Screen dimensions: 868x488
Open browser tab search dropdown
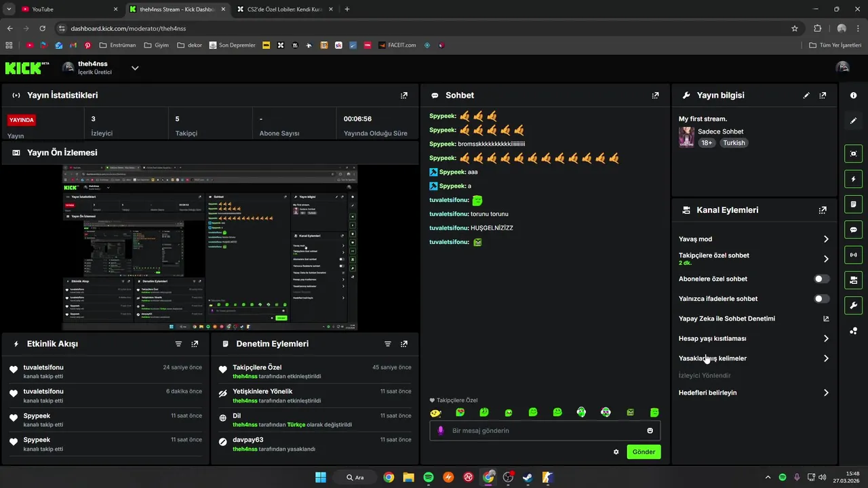(x=9, y=9)
